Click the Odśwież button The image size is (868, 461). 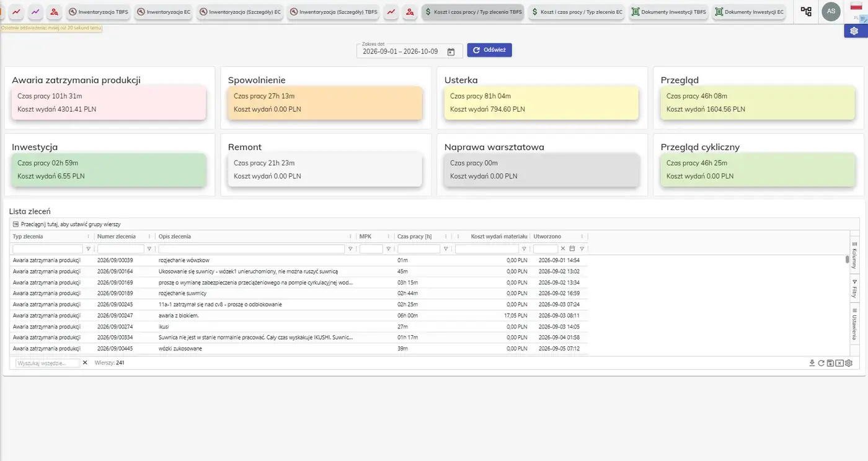tap(489, 50)
